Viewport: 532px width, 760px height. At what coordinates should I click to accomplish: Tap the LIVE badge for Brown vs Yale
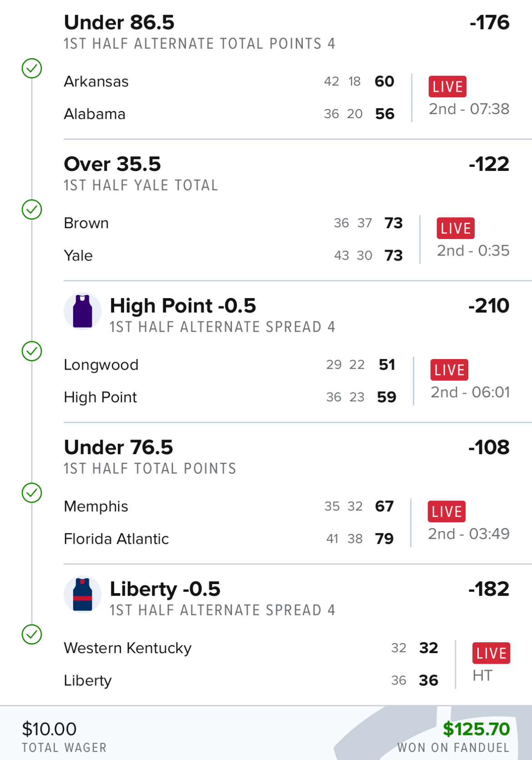[456, 228]
